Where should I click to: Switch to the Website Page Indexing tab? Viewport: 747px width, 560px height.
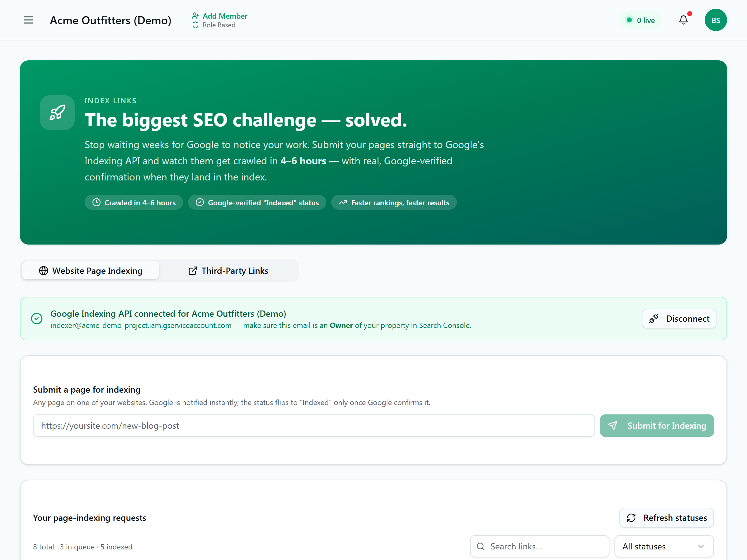(91, 271)
